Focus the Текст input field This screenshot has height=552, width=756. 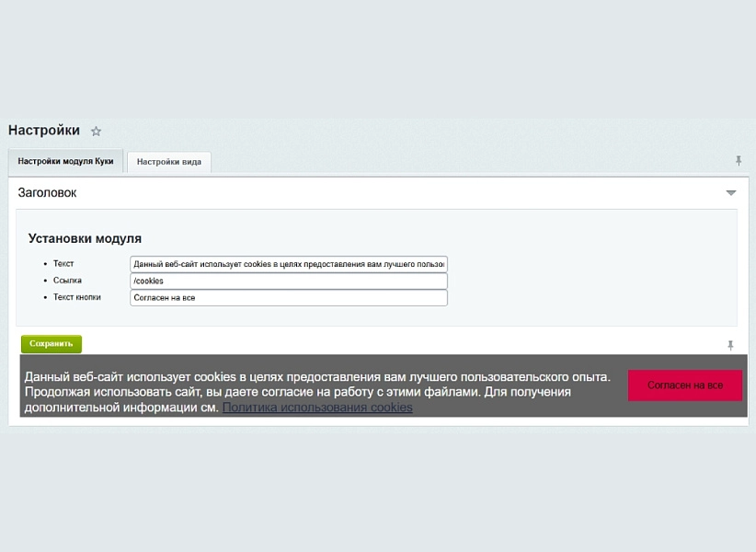288,264
